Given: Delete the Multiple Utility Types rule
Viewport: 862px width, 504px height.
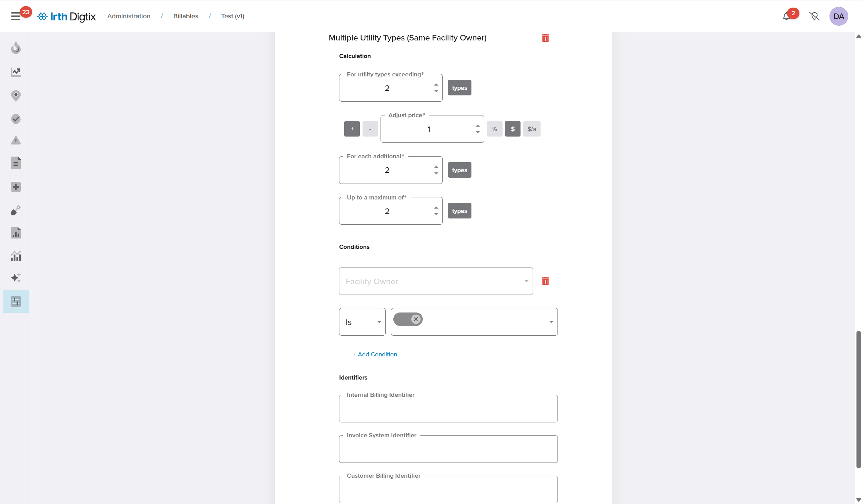Looking at the screenshot, I should (x=545, y=38).
